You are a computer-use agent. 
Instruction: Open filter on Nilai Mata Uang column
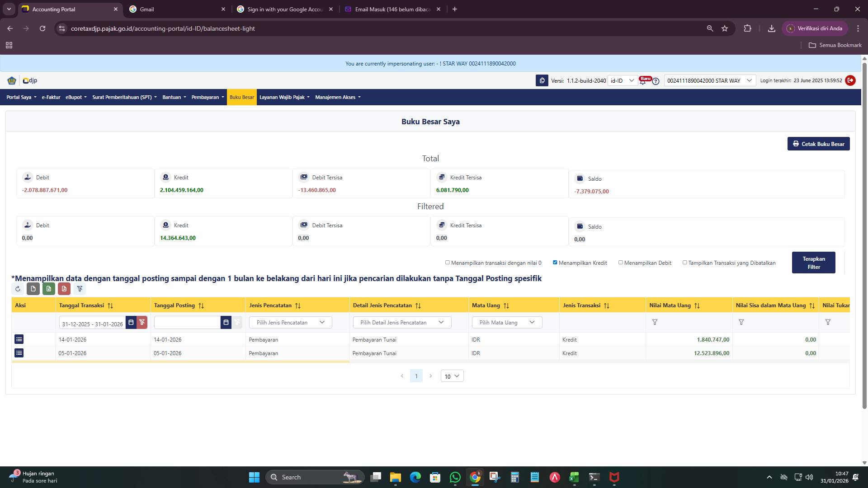655,322
